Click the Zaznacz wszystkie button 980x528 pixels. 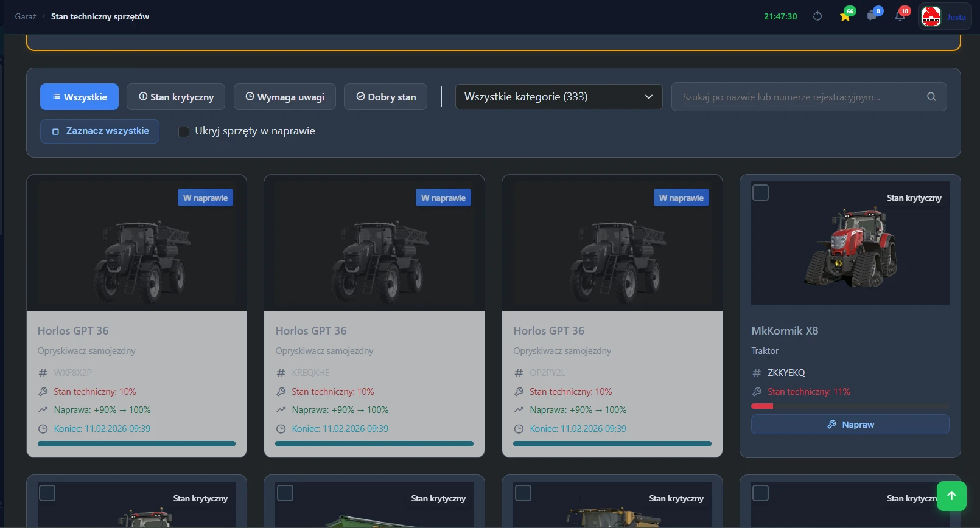coord(100,131)
